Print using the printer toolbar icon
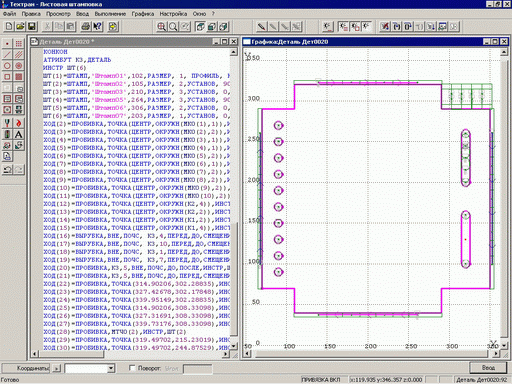 click(86, 26)
